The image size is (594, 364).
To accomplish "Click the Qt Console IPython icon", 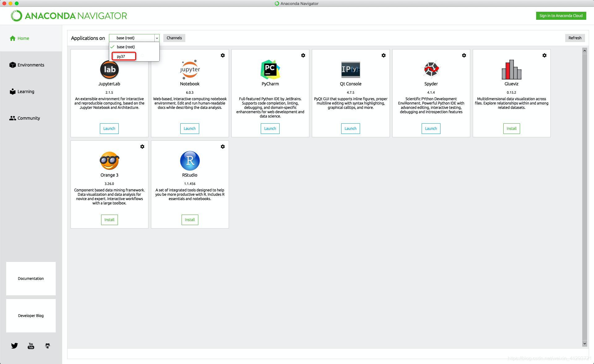I will tap(351, 70).
